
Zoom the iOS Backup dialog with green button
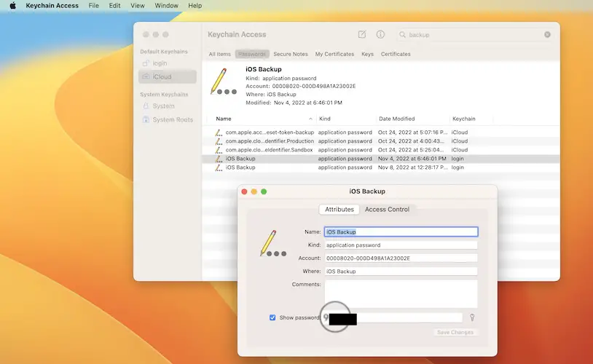pos(264,191)
